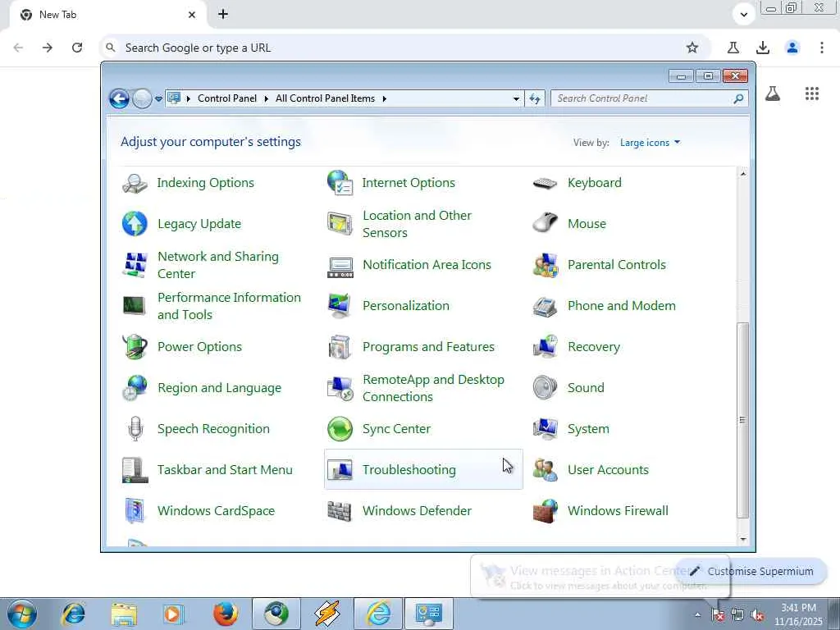Image resolution: width=840 pixels, height=630 pixels.
Task: Open the Mouse icon
Action: (545, 223)
